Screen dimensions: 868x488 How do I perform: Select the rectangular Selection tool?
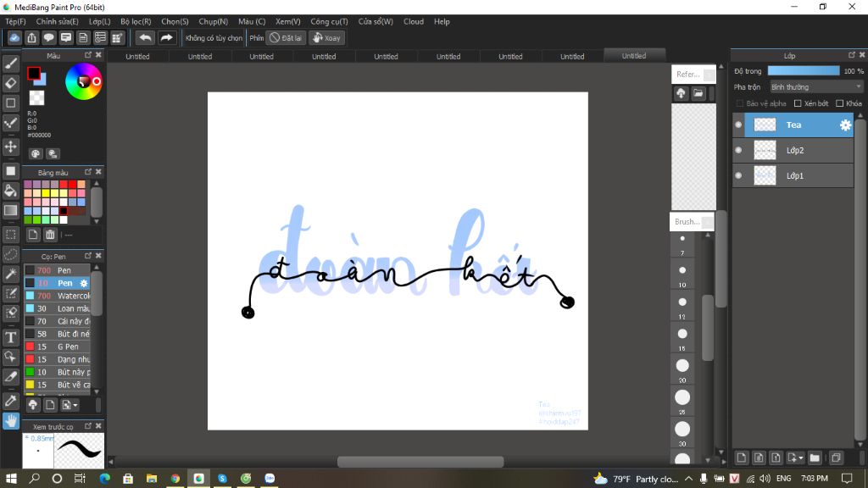(x=10, y=235)
